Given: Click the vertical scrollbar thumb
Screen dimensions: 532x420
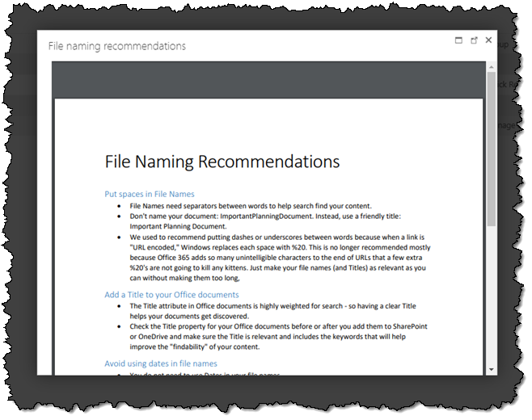Looking at the screenshot, I should tap(492, 149).
